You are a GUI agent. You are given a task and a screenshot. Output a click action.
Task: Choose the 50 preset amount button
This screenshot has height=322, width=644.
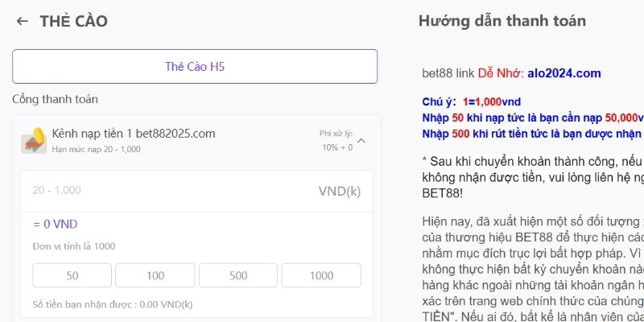[x=72, y=275]
